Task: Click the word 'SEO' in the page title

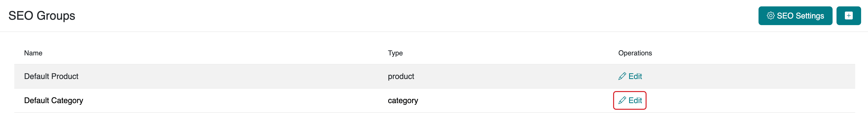Action: (x=21, y=16)
